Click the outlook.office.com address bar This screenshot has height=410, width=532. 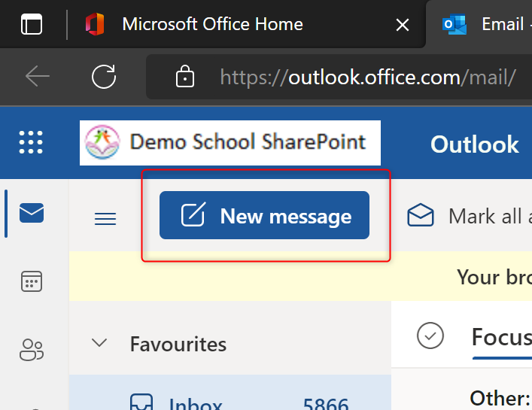(367, 76)
